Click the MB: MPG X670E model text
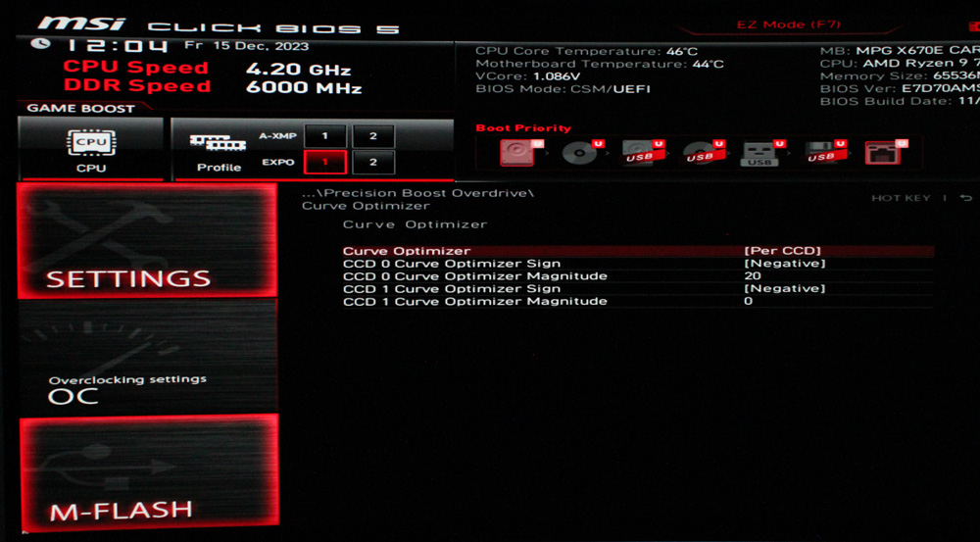This screenshot has height=542, width=980. coord(900,51)
